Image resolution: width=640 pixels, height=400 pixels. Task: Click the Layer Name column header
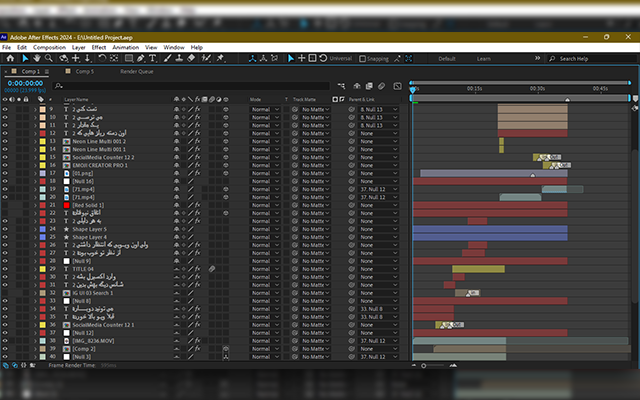[76, 100]
